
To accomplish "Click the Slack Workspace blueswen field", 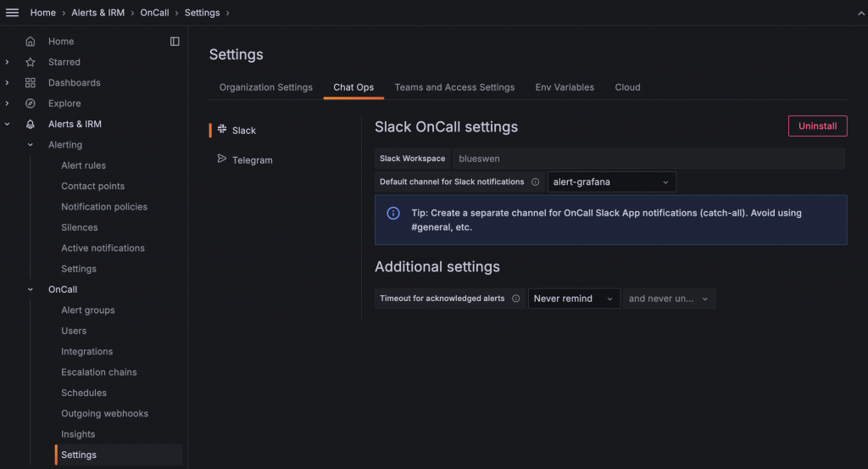I will pyautogui.click(x=648, y=159).
